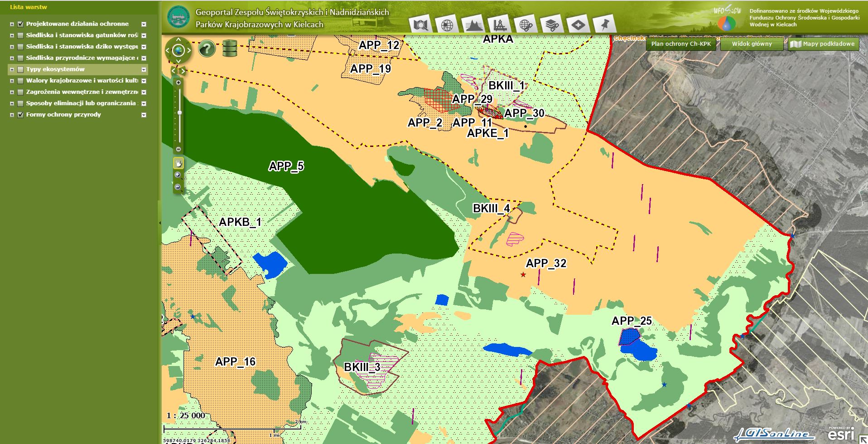Click the globe full-extent navigation button

[x=178, y=50]
